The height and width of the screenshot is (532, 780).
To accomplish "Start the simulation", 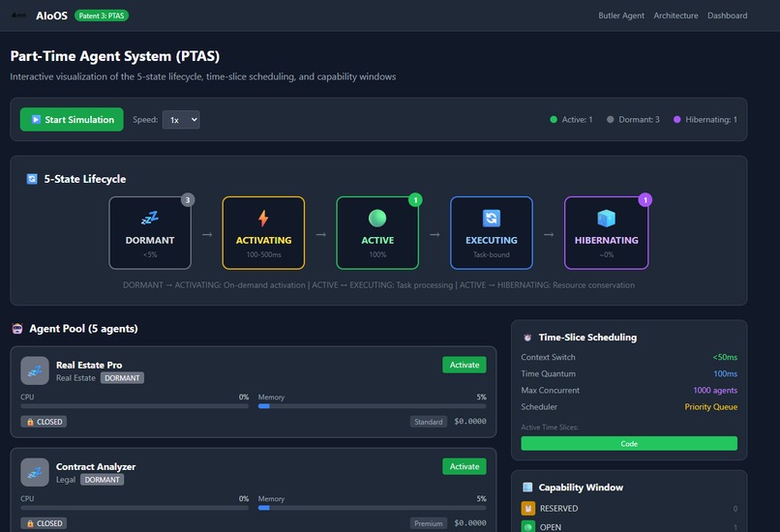I will [72, 119].
